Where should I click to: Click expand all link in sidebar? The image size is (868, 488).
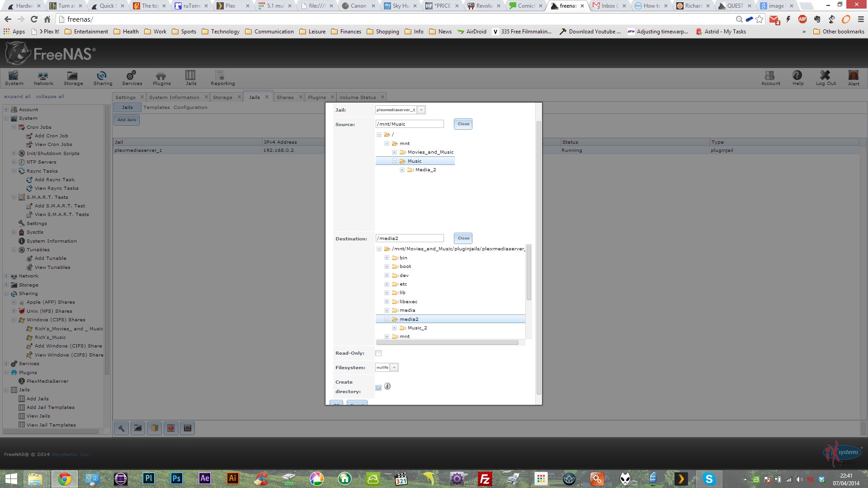(18, 96)
